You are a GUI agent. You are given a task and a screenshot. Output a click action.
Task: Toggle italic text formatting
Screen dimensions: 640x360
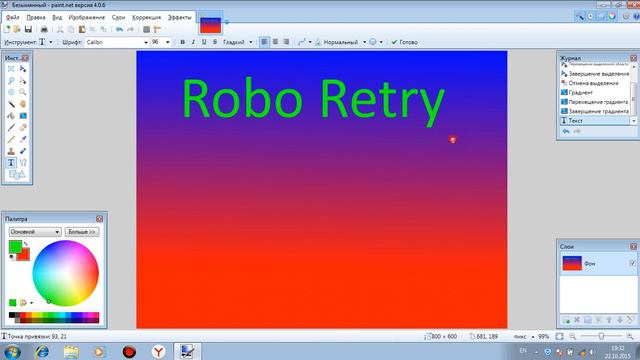point(193,42)
